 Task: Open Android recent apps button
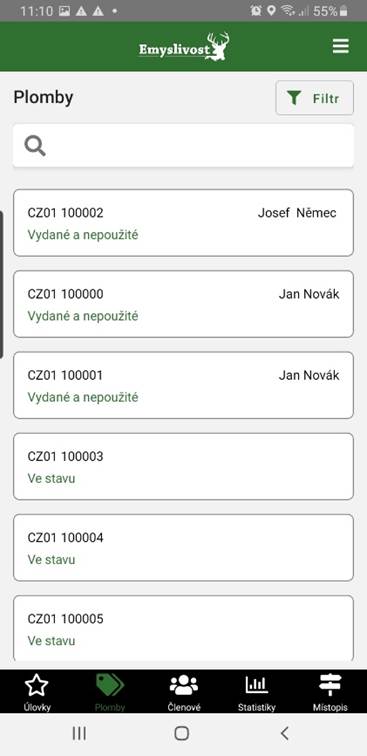pos(79,733)
